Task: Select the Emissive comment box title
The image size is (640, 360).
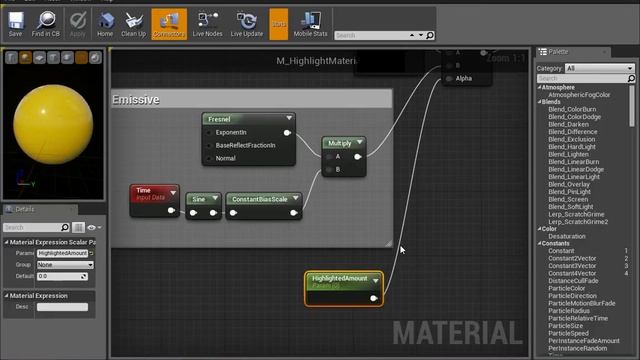Action: point(136,100)
